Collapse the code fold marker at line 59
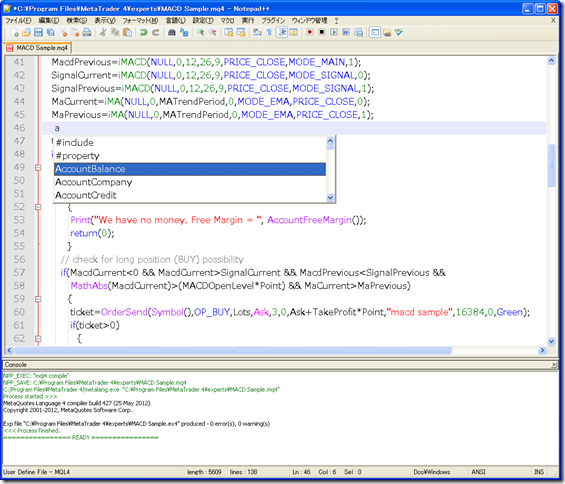The height and width of the screenshot is (484, 565). tap(38, 299)
